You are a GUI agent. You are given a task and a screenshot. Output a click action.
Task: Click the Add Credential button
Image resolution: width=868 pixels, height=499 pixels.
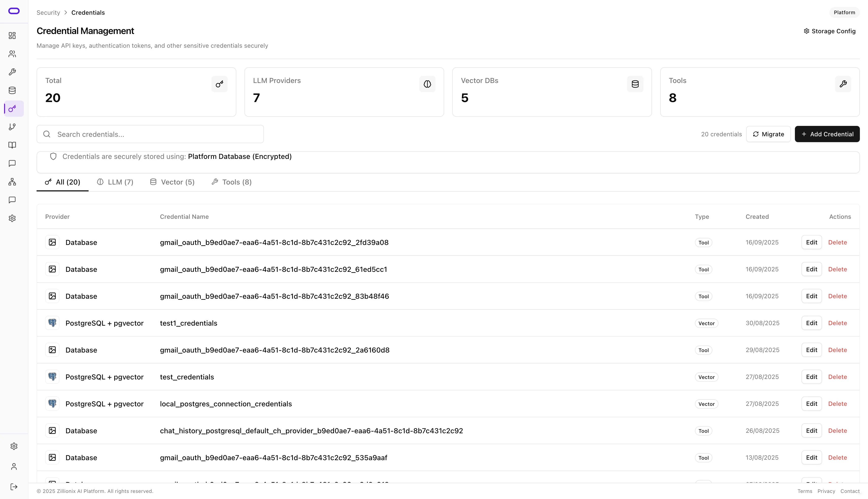[827, 134]
